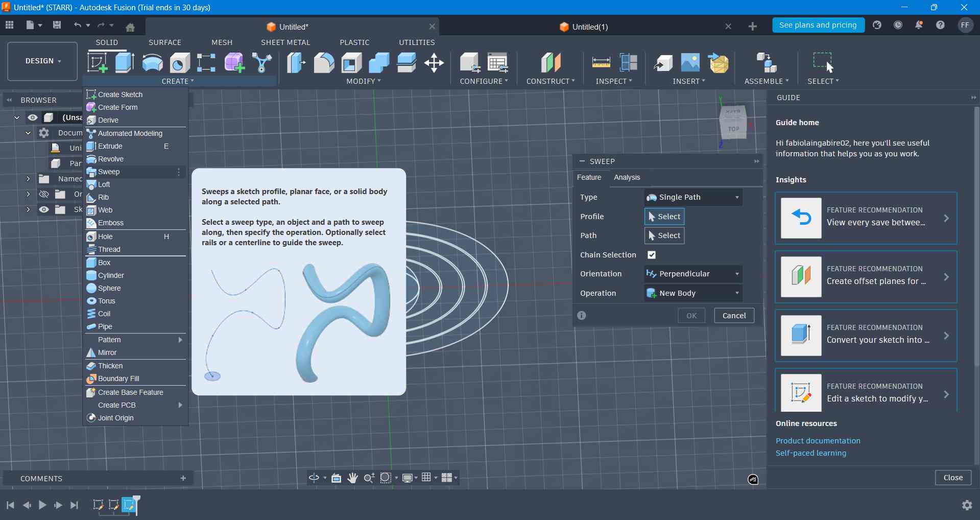
Task: Select the Move/Copy tool
Action: (x=434, y=63)
